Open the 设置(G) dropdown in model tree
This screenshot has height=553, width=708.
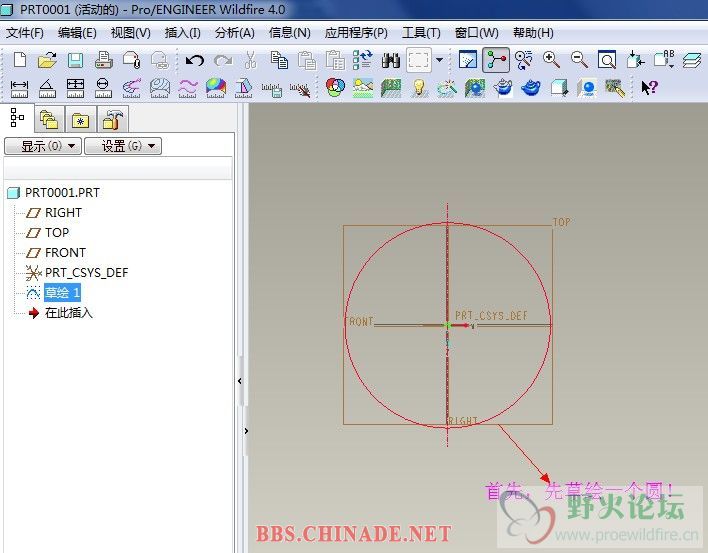pyautogui.click(x=122, y=146)
